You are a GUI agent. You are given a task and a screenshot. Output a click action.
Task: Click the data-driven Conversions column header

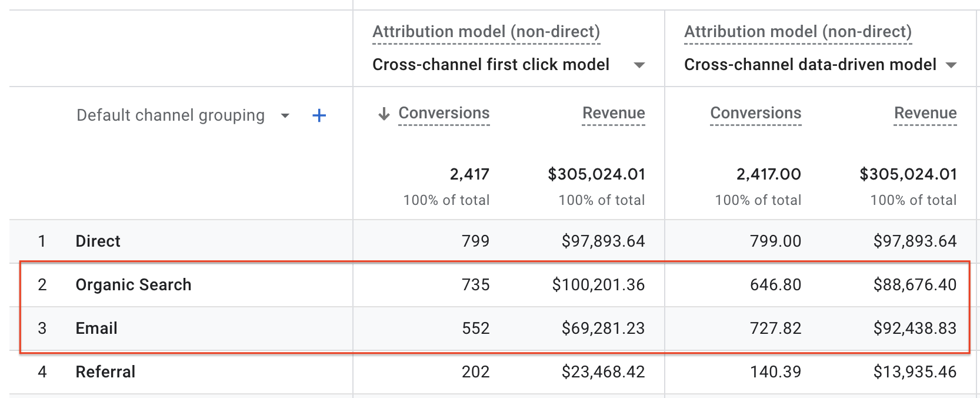[x=756, y=113]
